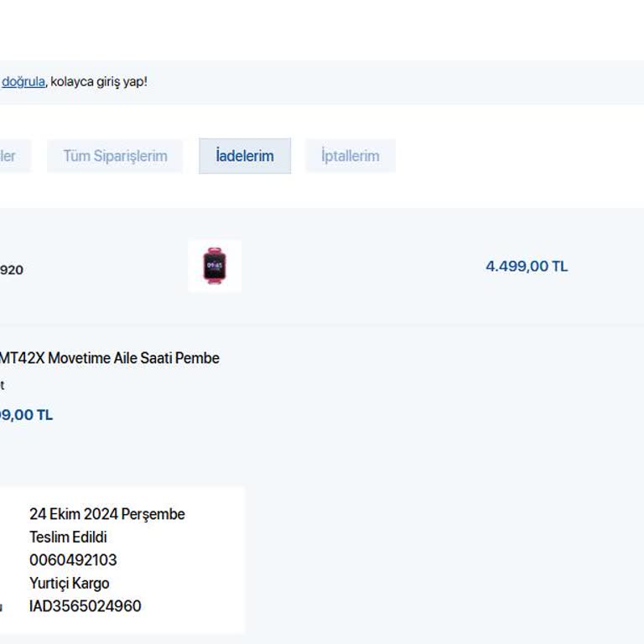Click the 4.499,00 TL order total
This screenshot has height=644, width=644.
click(527, 267)
